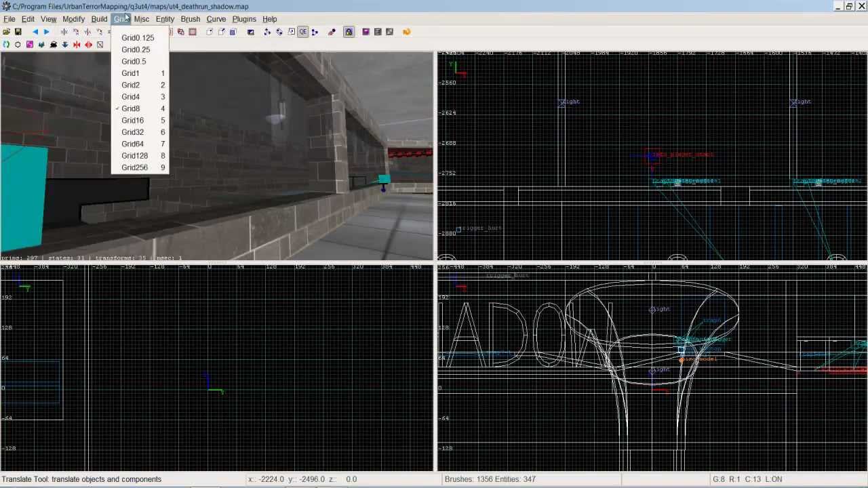Viewport: 868px width, 488px height.
Task: Click the Change views toolbar icon
Action: 251,32
